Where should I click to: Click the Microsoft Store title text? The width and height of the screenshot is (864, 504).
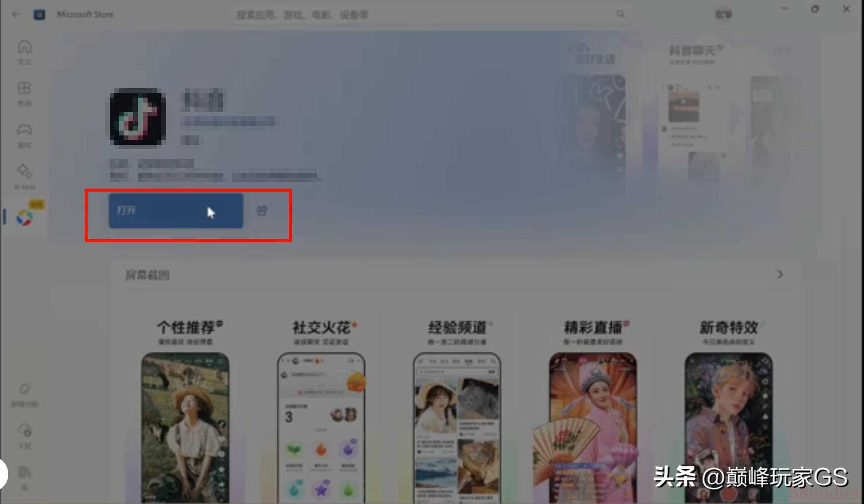pos(85,14)
